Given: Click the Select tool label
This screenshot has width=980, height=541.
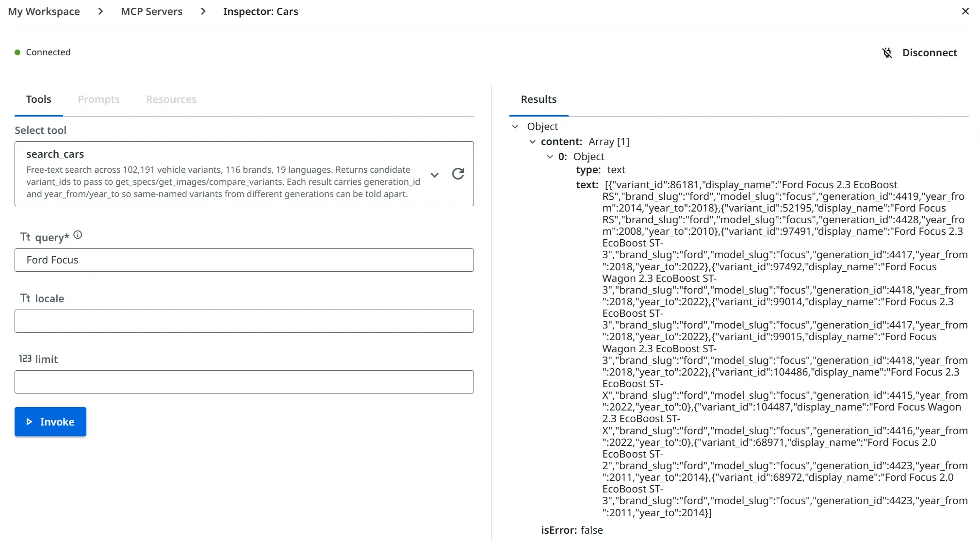Looking at the screenshot, I should point(40,131).
